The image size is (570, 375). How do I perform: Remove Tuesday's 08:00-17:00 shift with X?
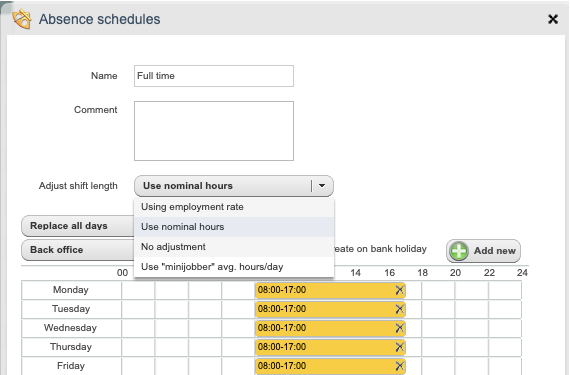click(x=399, y=309)
